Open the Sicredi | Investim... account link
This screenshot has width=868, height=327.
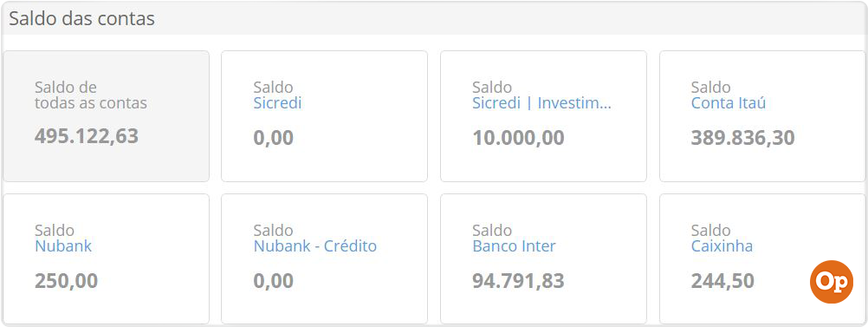pyautogui.click(x=541, y=103)
